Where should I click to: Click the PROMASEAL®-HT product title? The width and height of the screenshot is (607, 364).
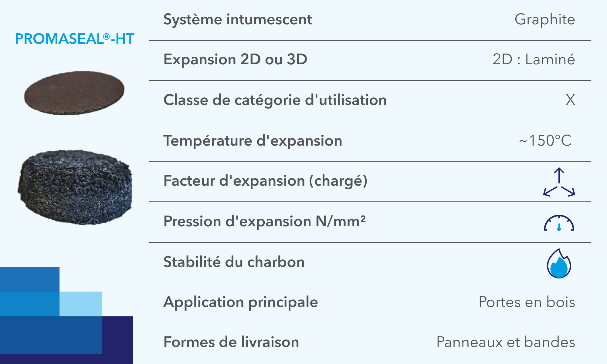pos(75,39)
